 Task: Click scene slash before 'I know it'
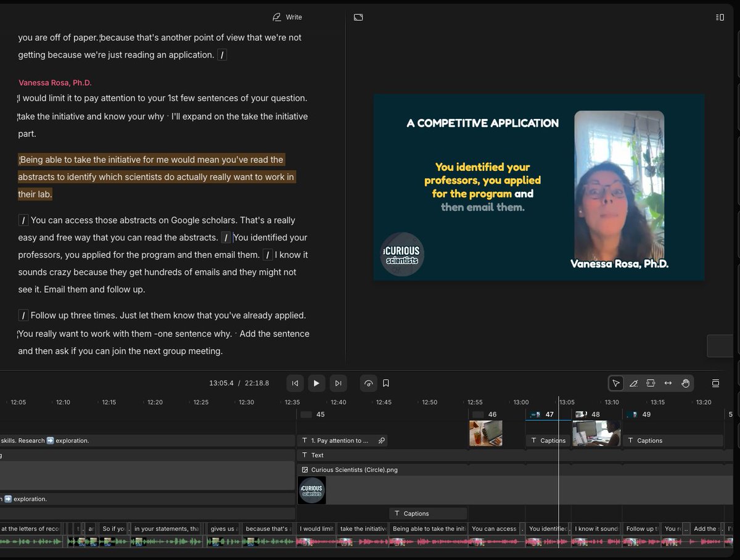coord(268,255)
